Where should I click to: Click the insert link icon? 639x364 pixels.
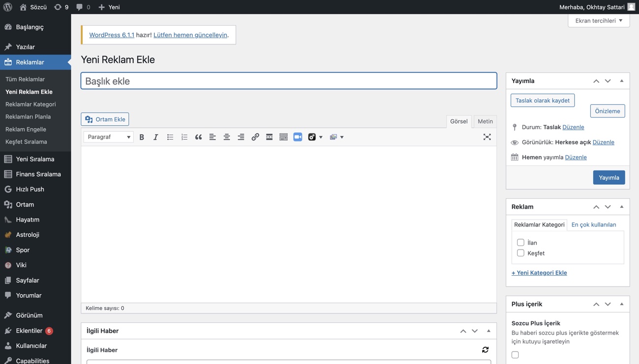point(255,137)
